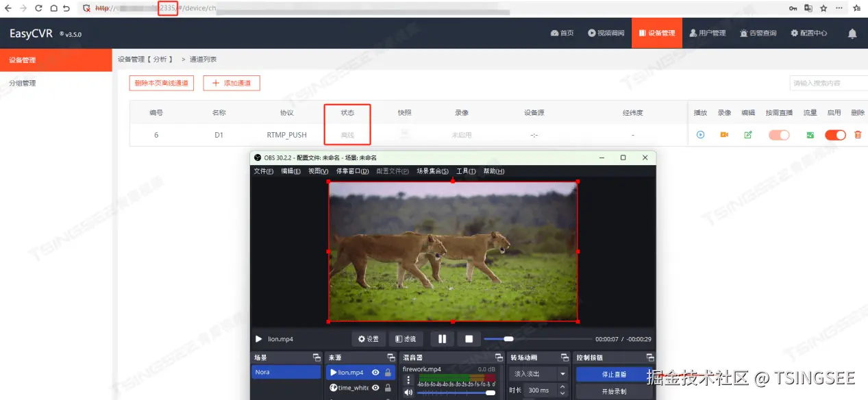
Task: Open firework.mp4 mixer three-dots options
Action: pyautogui.click(x=409, y=379)
